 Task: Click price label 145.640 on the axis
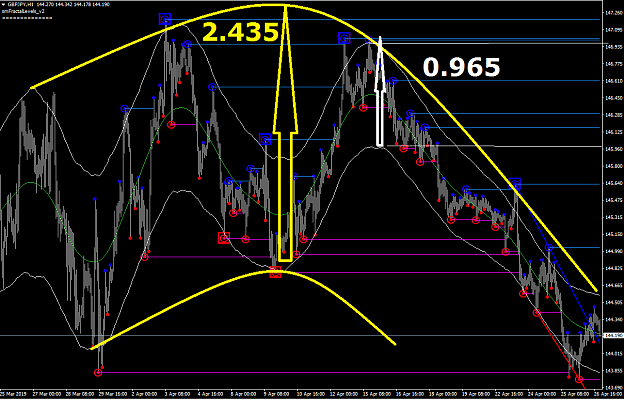pos(614,183)
